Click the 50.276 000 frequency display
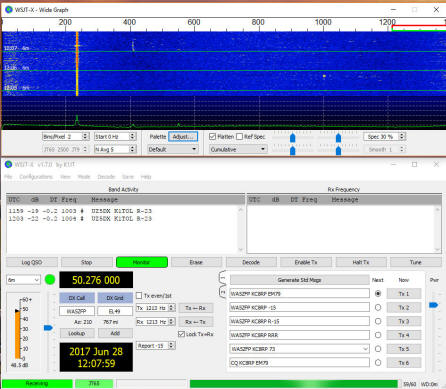The width and height of the screenshot is (446, 389). point(96,280)
